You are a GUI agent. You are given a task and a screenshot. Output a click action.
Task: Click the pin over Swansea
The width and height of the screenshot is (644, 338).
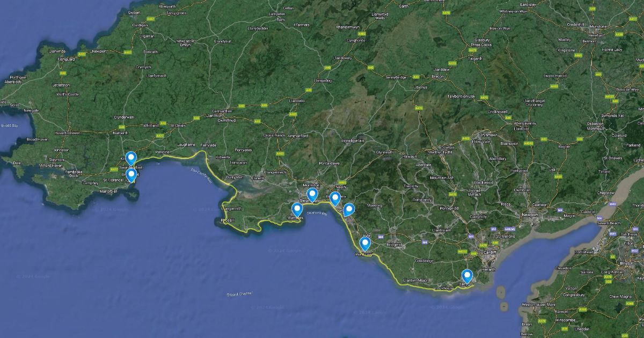(312, 194)
